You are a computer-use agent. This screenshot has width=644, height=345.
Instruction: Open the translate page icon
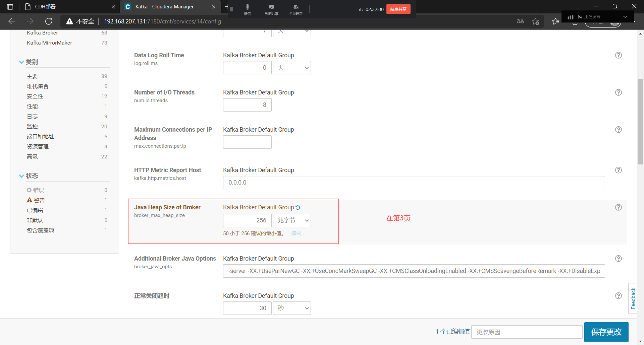[x=520, y=21]
